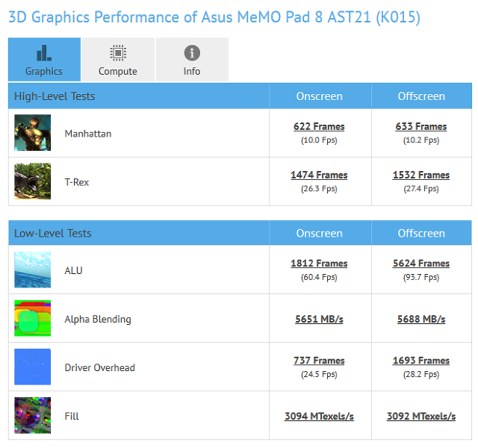Open the 3092 MTexels/s Fill result
The width and height of the screenshot is (478, 448).
coord(421,417)
